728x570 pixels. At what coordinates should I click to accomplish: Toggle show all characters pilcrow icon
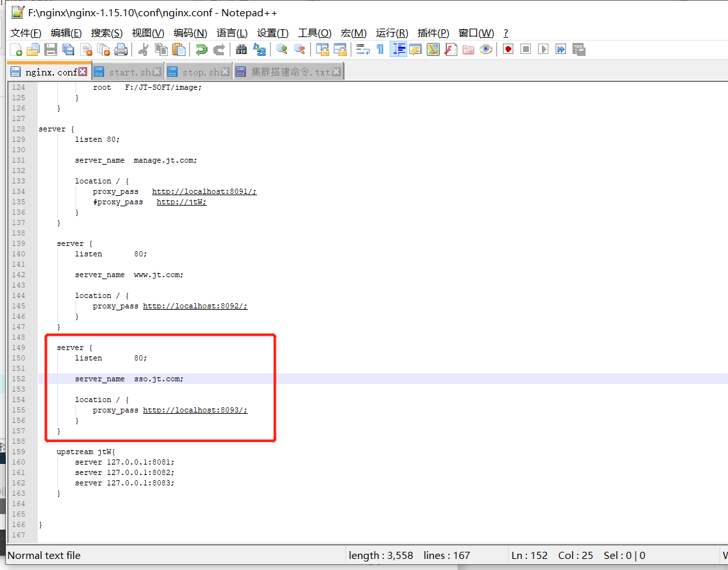pyautogui.click(x=380, y=49)
